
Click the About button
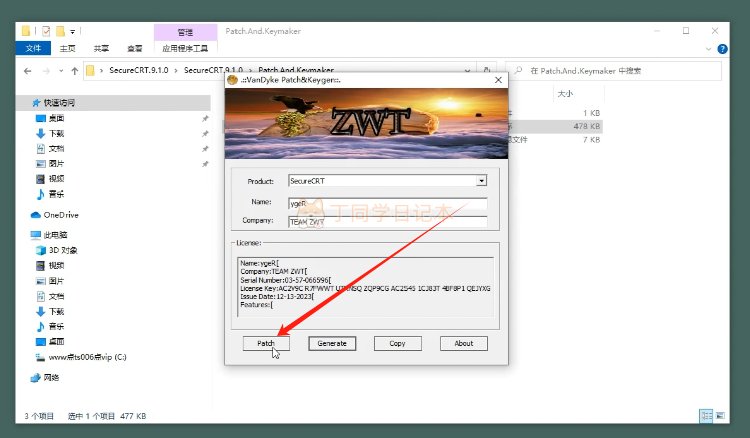coord(464,343)
